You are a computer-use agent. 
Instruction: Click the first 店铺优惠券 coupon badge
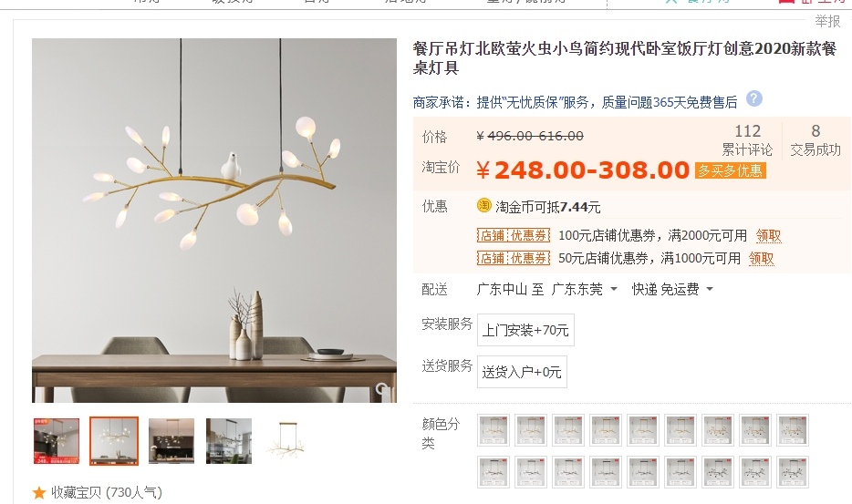pos(514,235)
